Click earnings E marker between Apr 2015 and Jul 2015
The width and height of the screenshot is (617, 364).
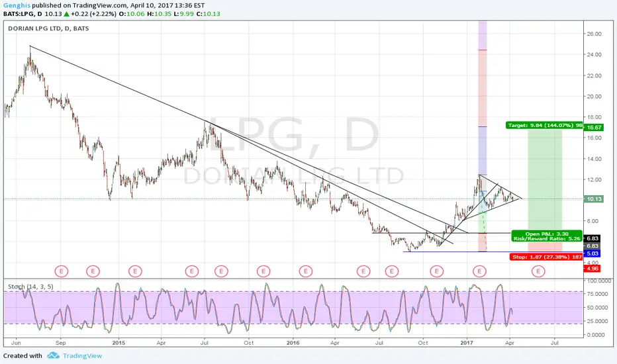(x=191, y=271)
